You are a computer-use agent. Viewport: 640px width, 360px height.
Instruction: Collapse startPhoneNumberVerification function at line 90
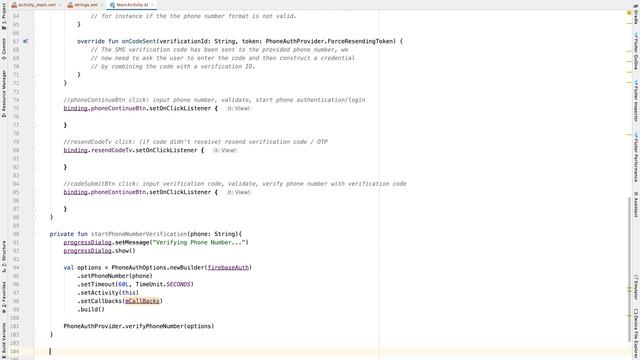(35, 234)
